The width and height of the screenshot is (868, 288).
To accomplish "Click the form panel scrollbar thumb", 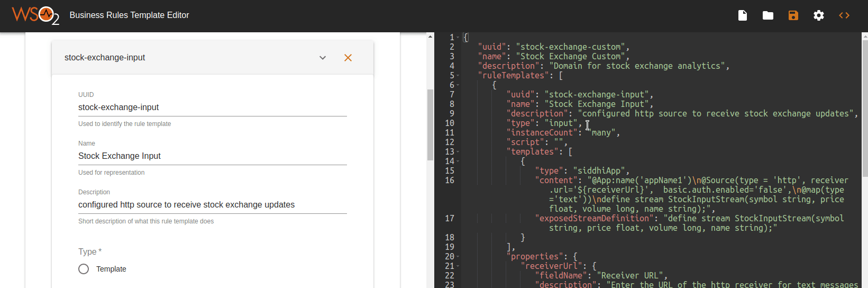I will point(430,125).
